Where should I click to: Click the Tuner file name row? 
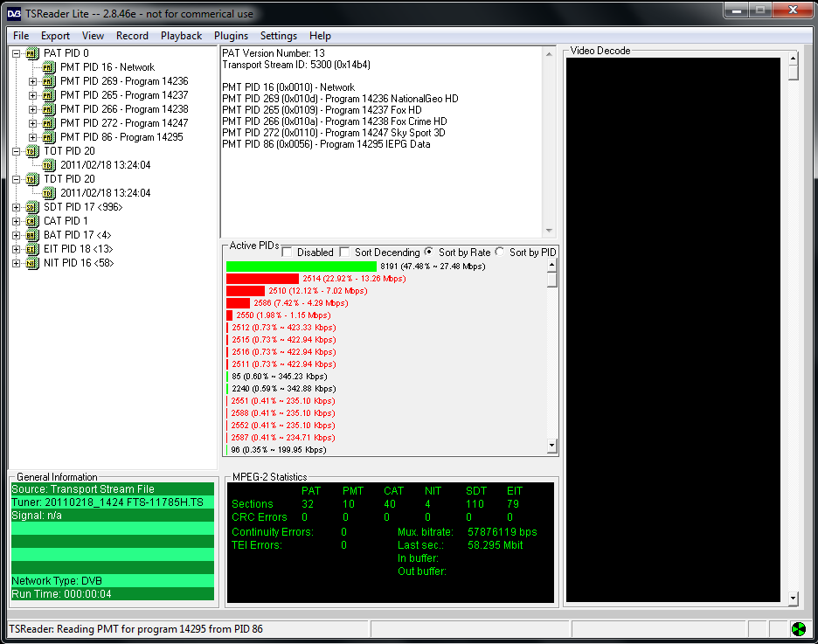pos(113,502)
